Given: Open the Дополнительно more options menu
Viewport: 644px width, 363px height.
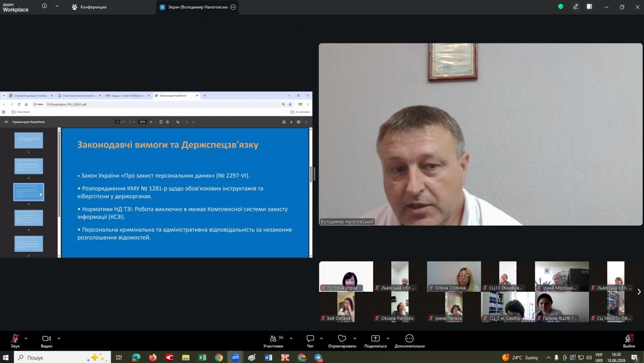Looking at the screenshot, I should tap(409, 341).
